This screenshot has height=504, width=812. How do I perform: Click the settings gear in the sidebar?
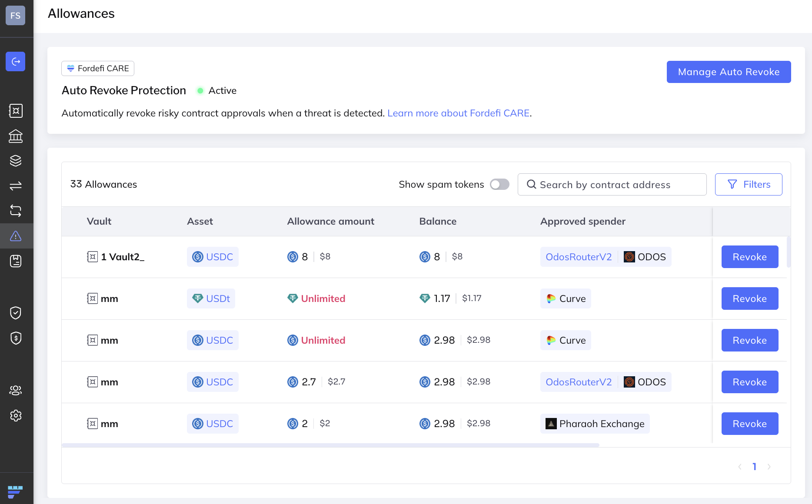[16, 415]
